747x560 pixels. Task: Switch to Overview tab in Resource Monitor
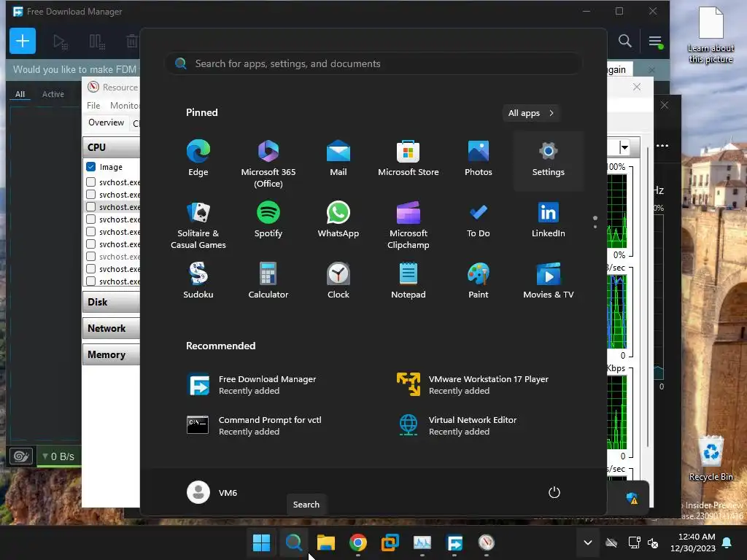107,122
